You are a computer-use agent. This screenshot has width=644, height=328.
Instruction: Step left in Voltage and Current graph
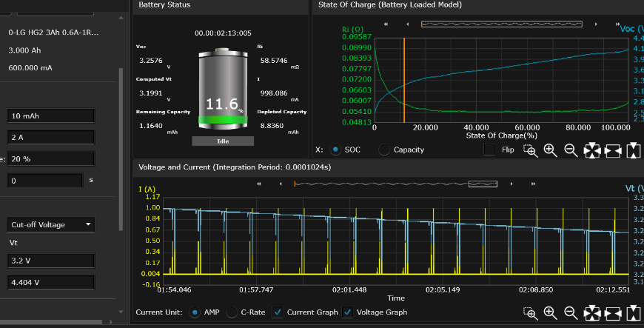pyautogui.click(x=281, y=184)
